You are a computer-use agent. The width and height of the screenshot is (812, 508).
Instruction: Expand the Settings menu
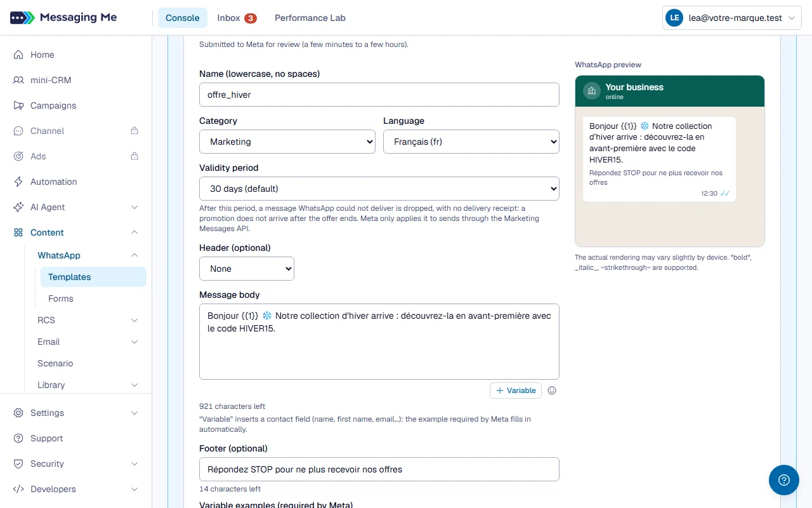(76, 413)
